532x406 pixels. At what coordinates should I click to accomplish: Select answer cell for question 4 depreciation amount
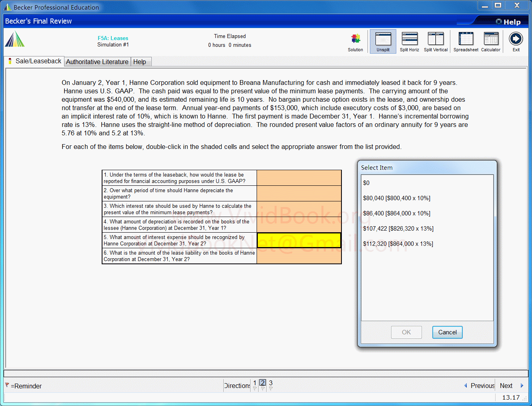tap(299, 225)
